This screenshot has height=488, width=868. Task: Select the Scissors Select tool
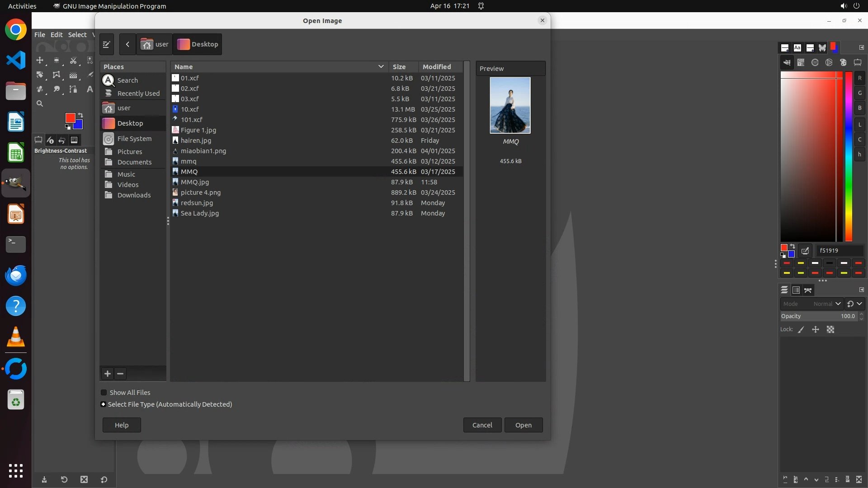pyautogui.click(x=73, y=61)
